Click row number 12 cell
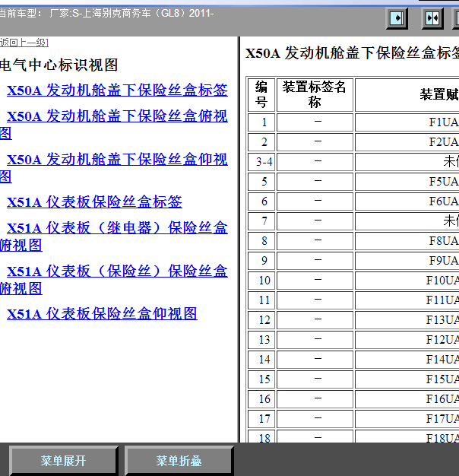459x476 pixels. coord(261,320)
